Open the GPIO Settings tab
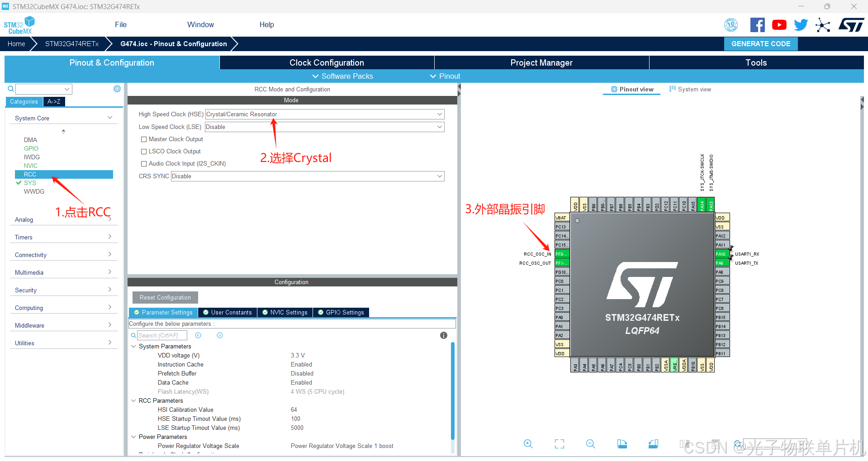Image resolution: width=868 pixels, height=462 pixels. click(x=341, y=312)
